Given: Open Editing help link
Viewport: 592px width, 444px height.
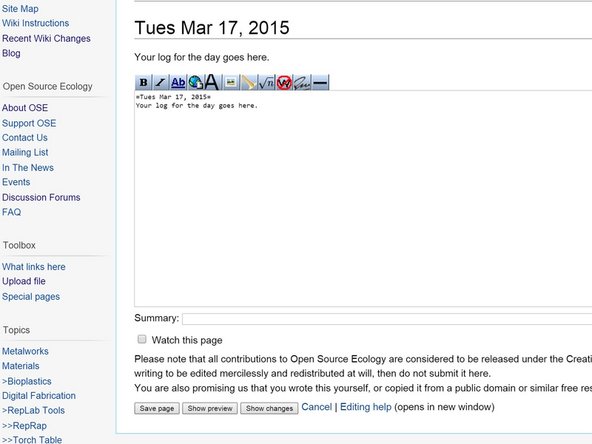Looking at the screenshot, I should pos(365,407).
